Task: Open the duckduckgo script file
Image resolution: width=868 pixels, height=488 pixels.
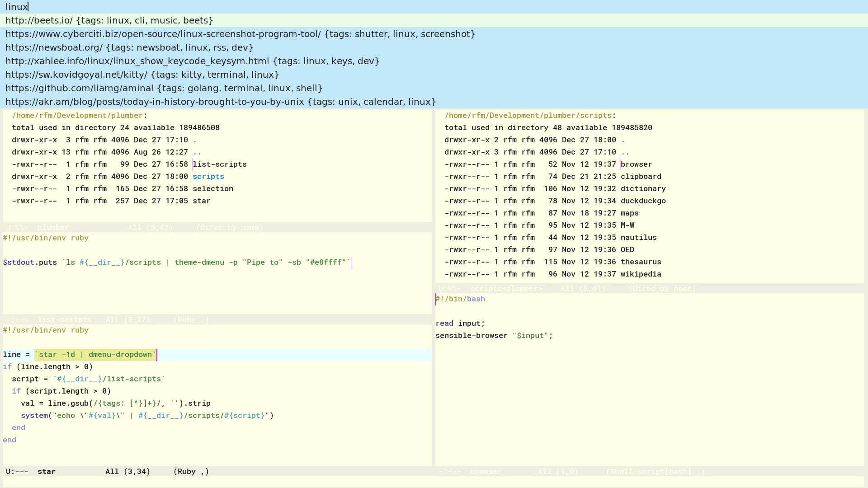Action: (643, 201)
